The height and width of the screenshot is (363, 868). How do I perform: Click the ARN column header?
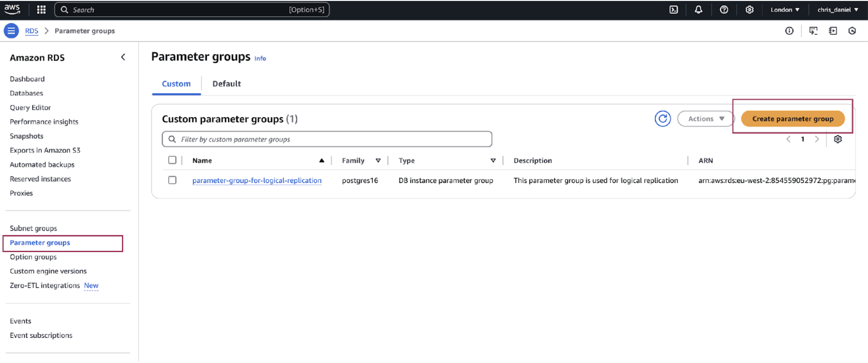pos(706,161)
